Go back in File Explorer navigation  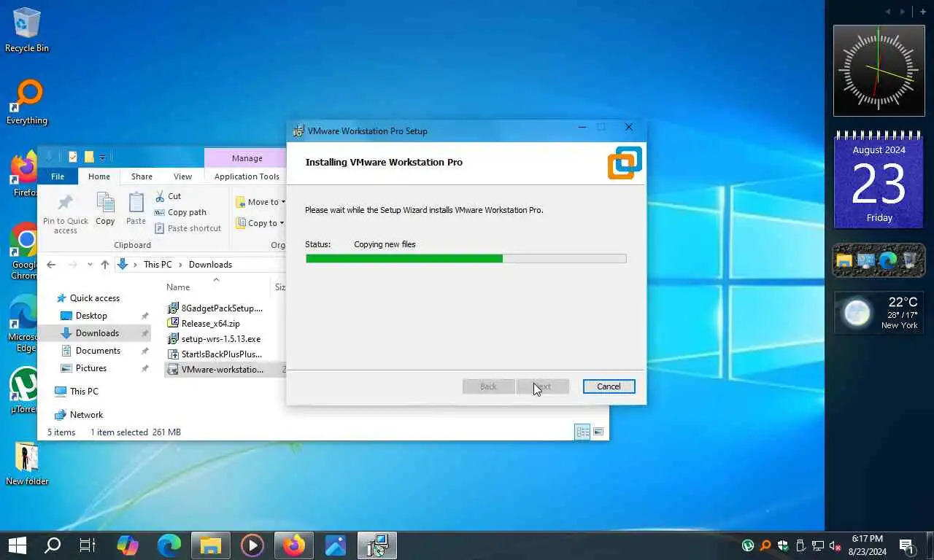51,265
